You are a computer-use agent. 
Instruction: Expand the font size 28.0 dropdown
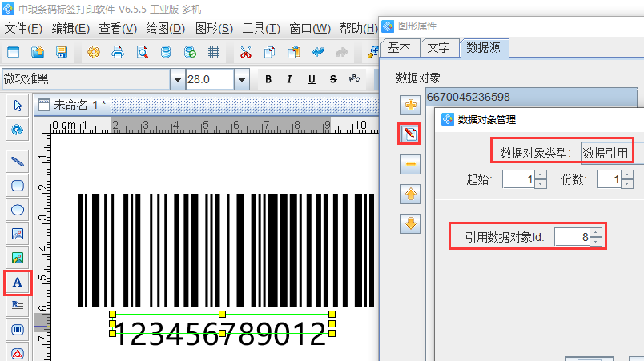(x=241, y=79)
